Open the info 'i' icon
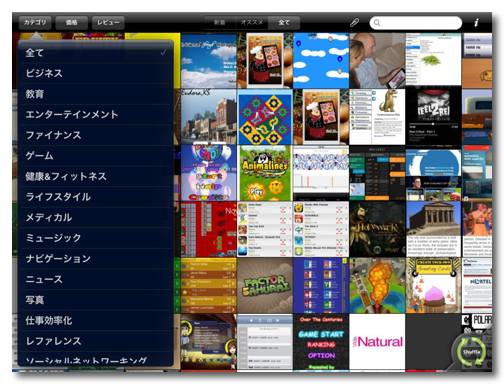Image resolution: width=504 pixels, height=384 pixels. (476, 22)
